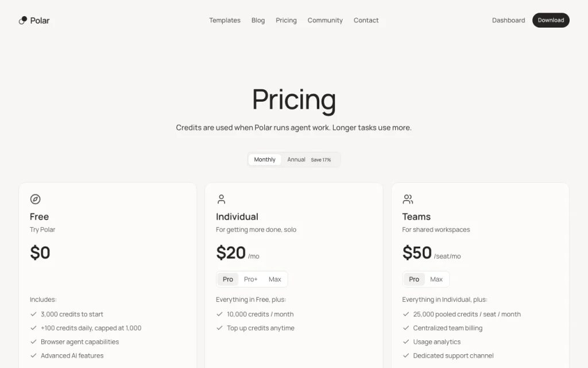Open the Templates nav item
Viewport: 588px width, 368px height.
point(225,20)
